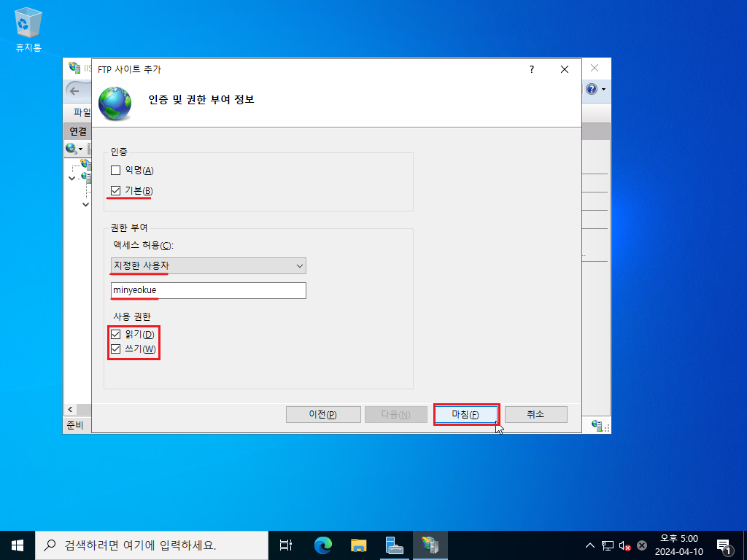
Task: Open File Explorer from the taskbar
Action: coord(359,545)
